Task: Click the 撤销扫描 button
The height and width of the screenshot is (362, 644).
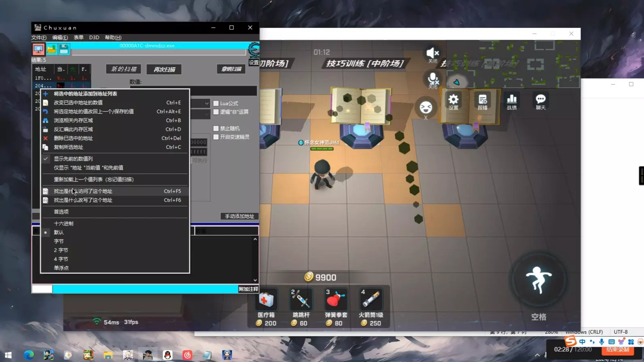Action: 231,69
